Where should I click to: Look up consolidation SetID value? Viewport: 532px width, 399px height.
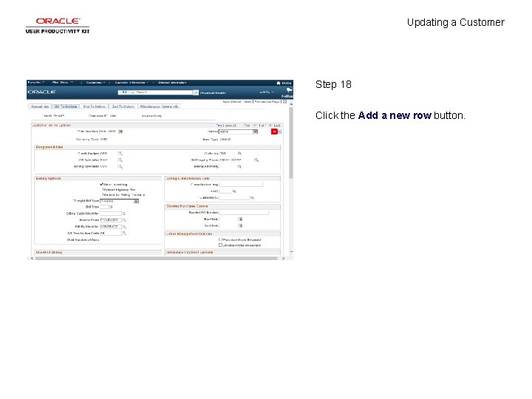[234, 191]
